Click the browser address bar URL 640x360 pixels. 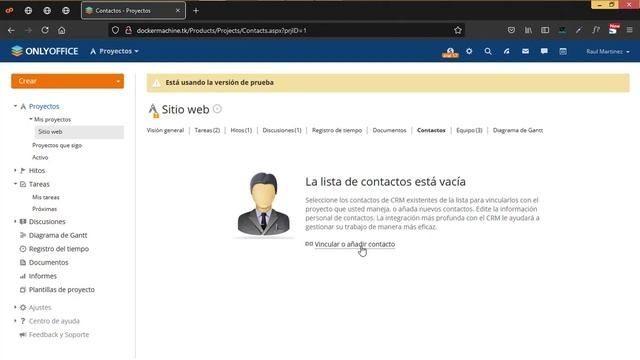[x=222, y=30]
